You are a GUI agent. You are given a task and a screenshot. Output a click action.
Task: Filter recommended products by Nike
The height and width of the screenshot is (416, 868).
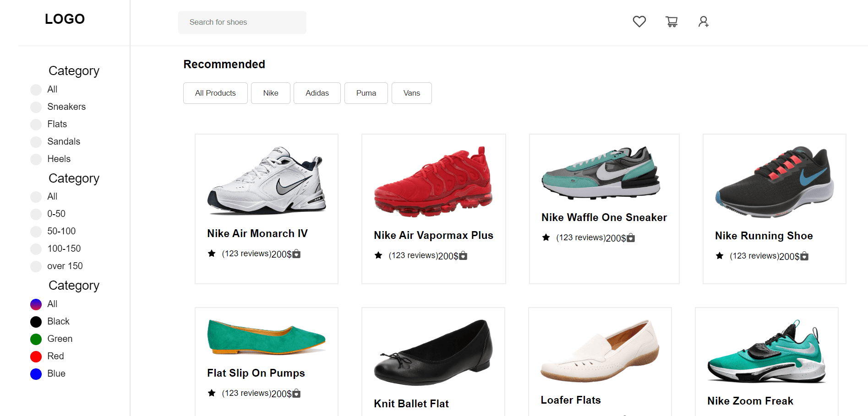(271, 93)
